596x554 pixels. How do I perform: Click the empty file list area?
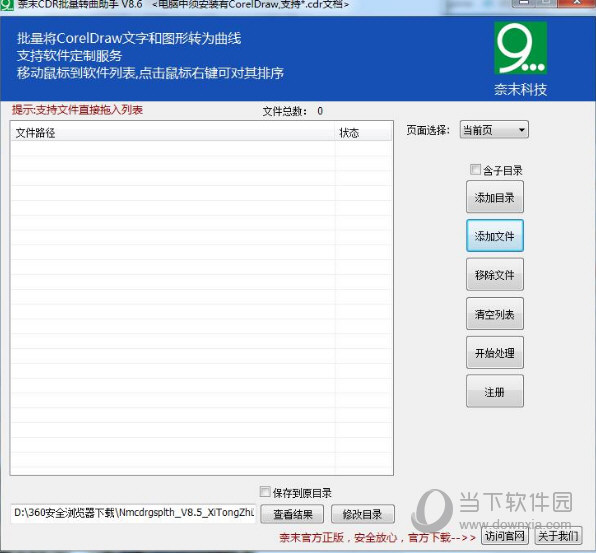click(x=201, y=307)
